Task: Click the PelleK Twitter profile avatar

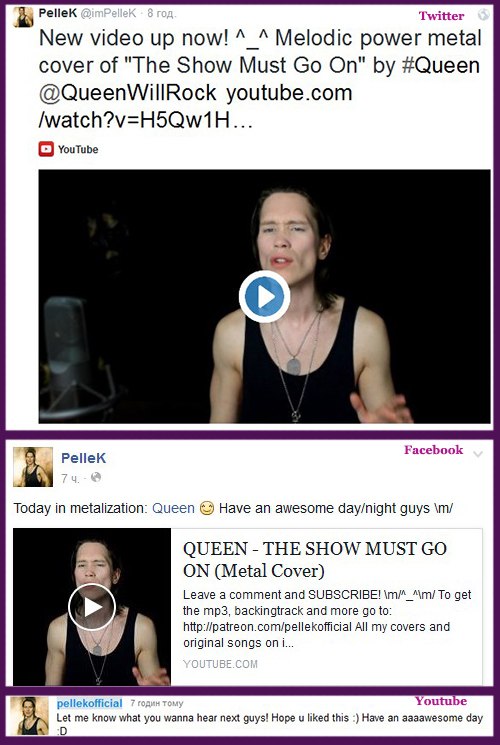Action: (x=22, y=17)
